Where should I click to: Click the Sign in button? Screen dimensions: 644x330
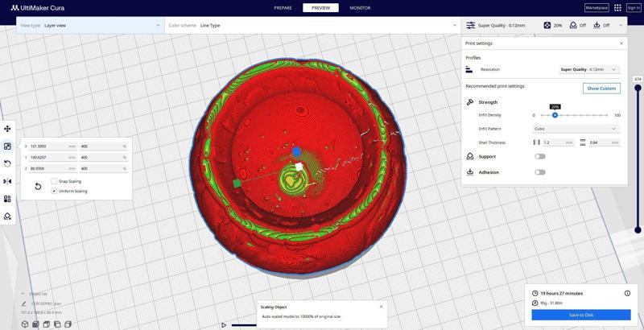tap(634, 8)
